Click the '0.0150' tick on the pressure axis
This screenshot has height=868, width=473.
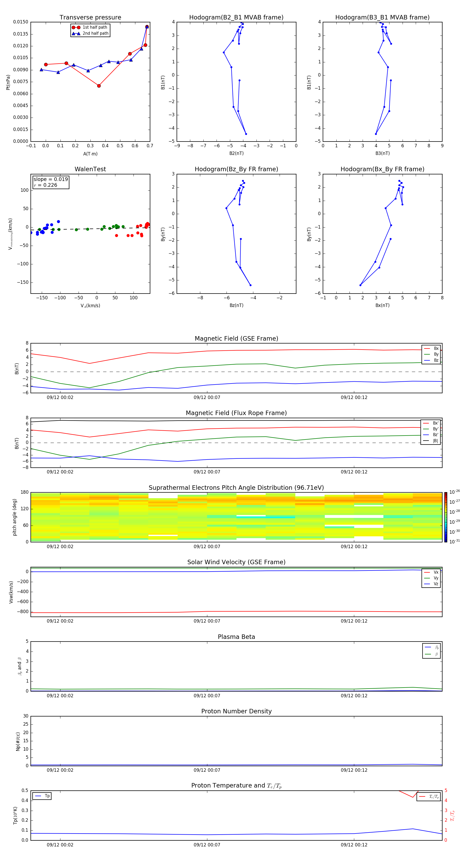coord(20,22)
